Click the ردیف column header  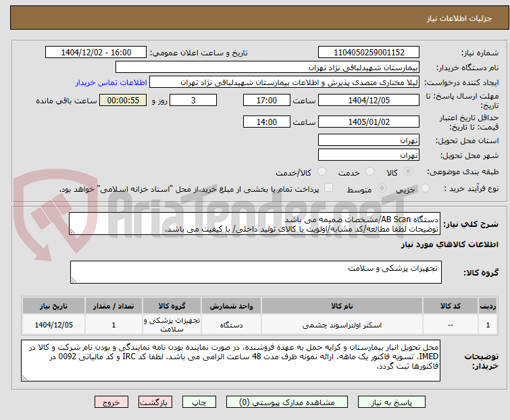[488, 306]
